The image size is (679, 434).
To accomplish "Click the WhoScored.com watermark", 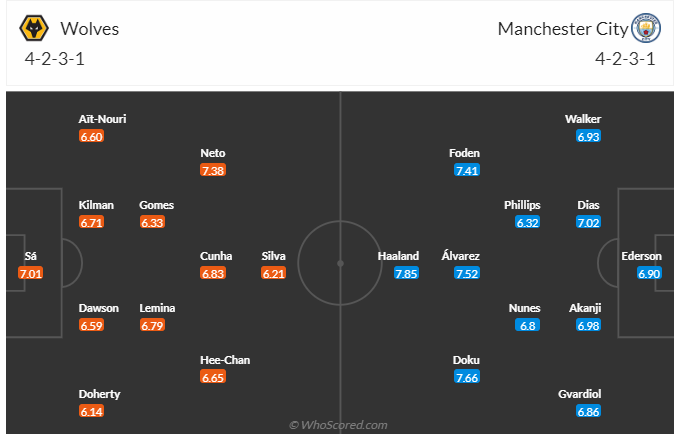I will pos(338,425).
